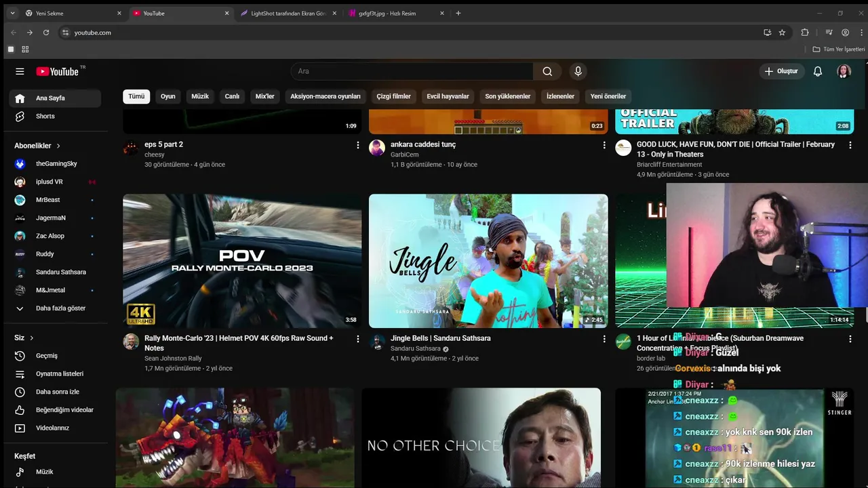Screen dimensions: 868x488
Task: Open MrBeast channel subscription
Action: [55, 200]
